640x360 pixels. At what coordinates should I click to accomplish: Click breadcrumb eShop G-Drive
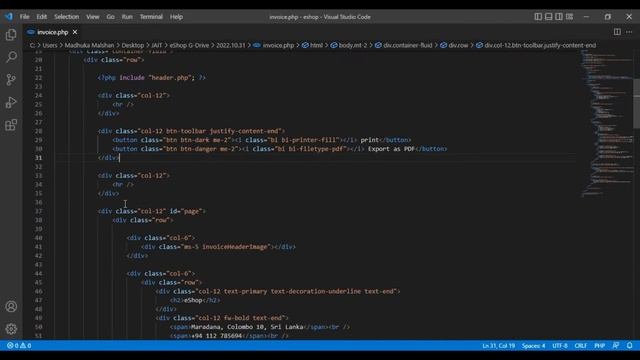click(189, 45)
